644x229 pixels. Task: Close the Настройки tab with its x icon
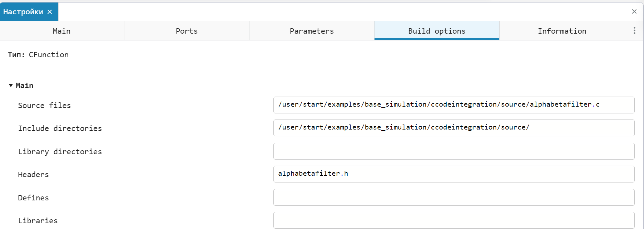pyautogui.click(x=50, y=12)
